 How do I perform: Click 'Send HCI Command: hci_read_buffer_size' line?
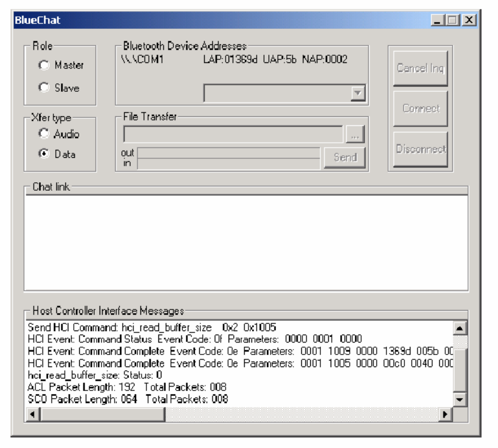coord(152,327)
